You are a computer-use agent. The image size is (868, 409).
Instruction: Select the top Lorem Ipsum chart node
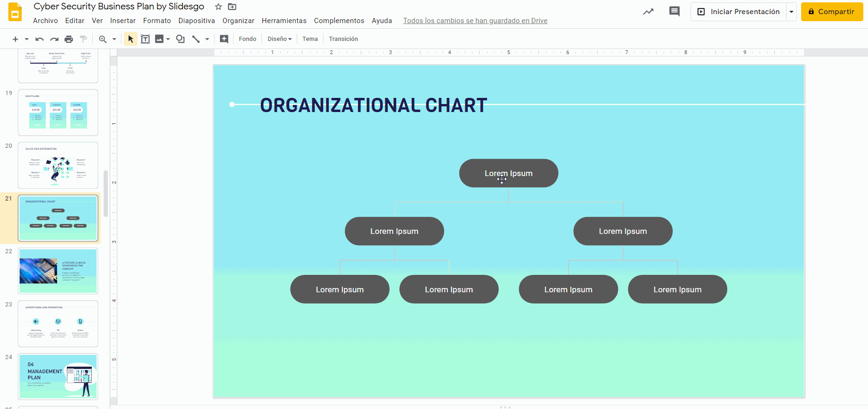pyautogui.click(x=509, y=173)
